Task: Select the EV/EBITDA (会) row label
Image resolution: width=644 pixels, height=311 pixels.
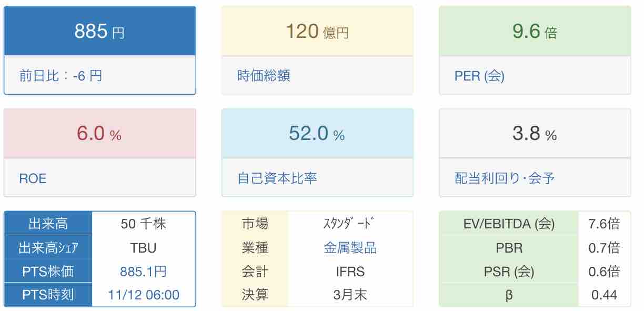Action: (x=509, y=224)
